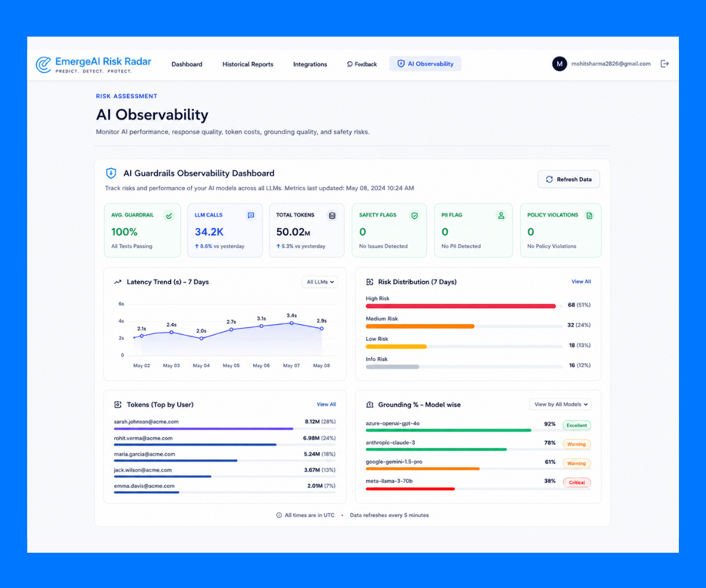Click the Warning badge for anthropic-claude-3
Image resolution: width=706 pixels, height=588 pixels.
tap(577, 445)
